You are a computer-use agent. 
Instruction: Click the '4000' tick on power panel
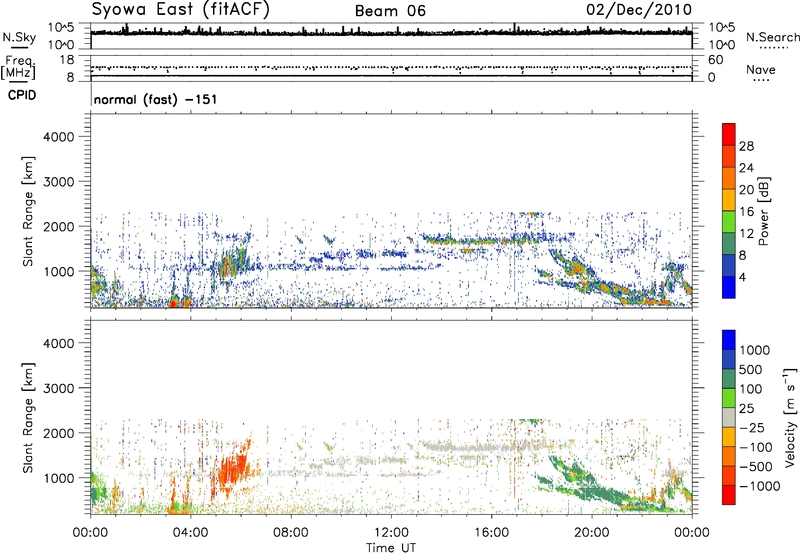58,137
